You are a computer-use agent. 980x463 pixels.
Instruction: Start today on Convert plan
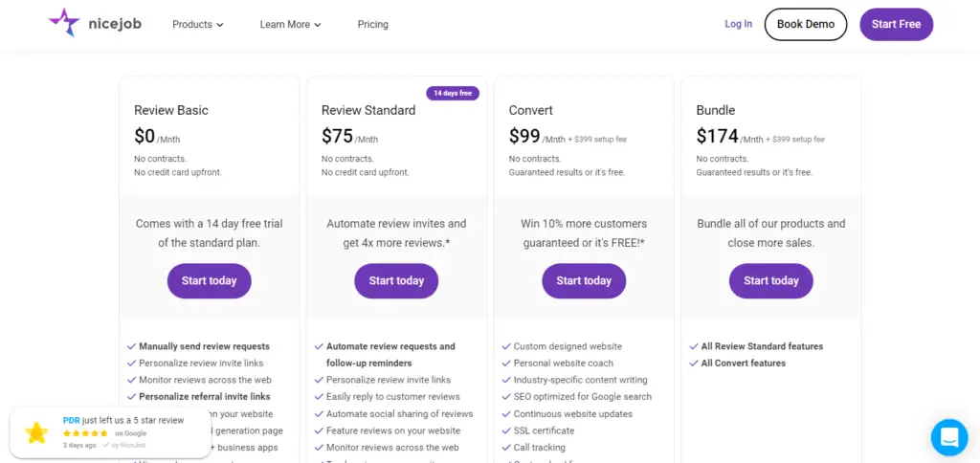(584, 280)
